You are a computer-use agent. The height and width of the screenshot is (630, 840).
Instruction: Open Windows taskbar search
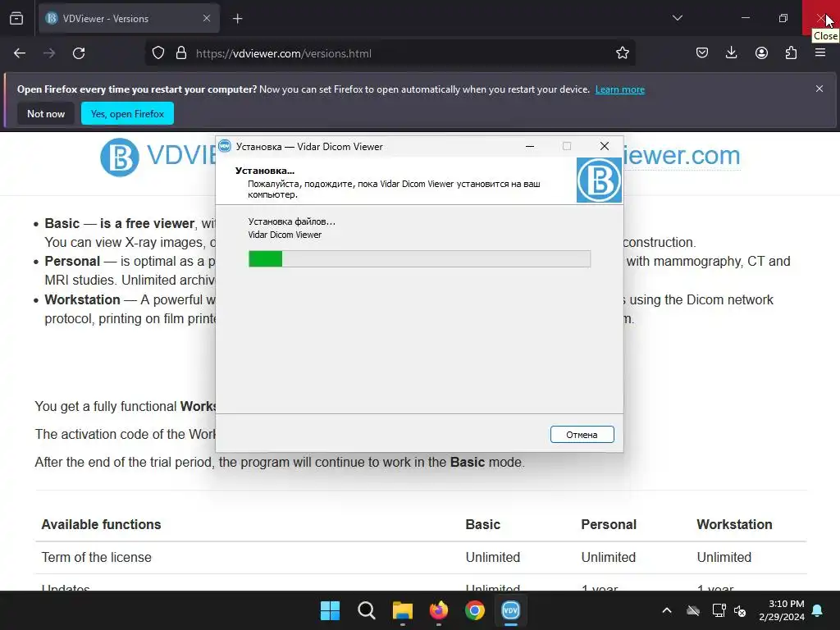pos(367,610)
